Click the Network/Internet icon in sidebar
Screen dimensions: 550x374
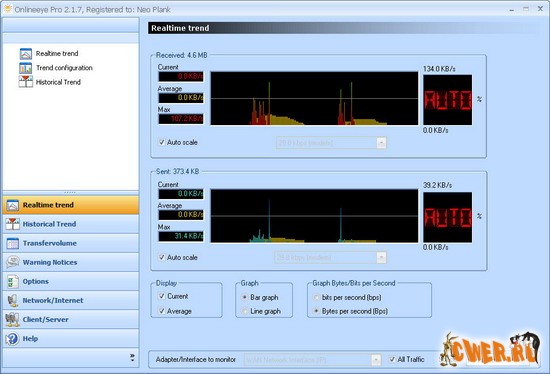pyautogui.click(x=13, y=300)
